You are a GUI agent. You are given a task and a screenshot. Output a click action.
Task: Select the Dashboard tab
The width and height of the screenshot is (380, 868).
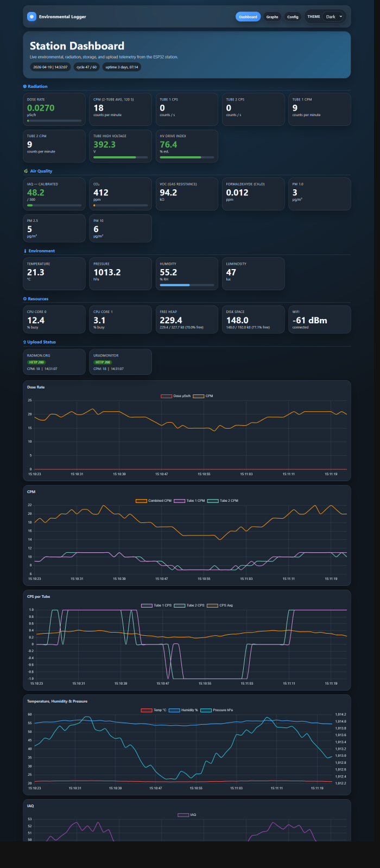[248, 17]
